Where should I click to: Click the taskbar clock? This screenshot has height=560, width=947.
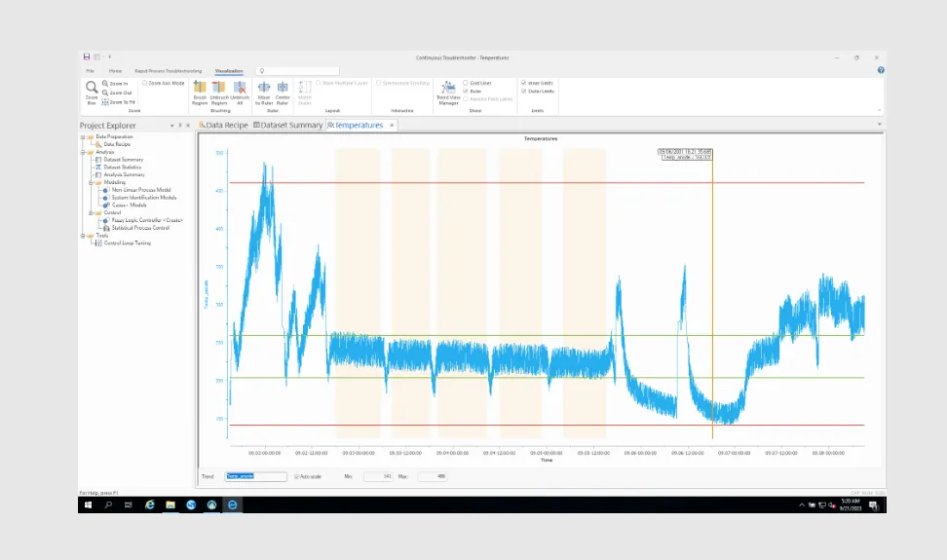[x=850, y=505]
